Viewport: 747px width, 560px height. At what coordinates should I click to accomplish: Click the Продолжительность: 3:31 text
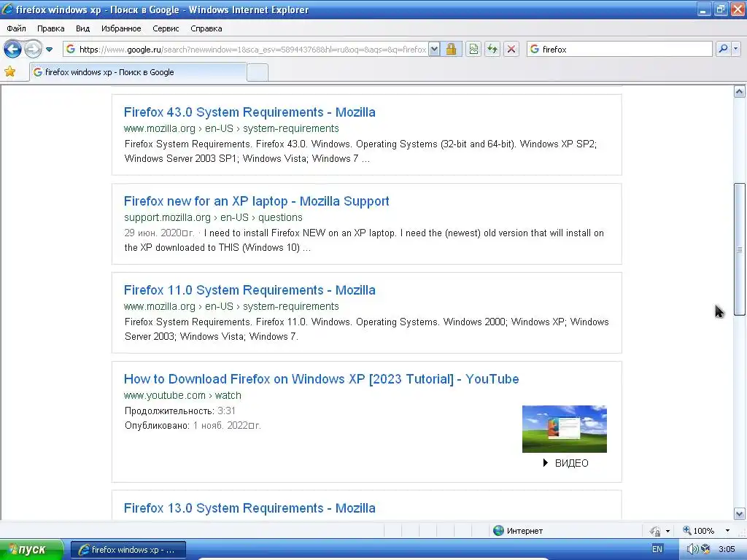click(x=180, y=411)
